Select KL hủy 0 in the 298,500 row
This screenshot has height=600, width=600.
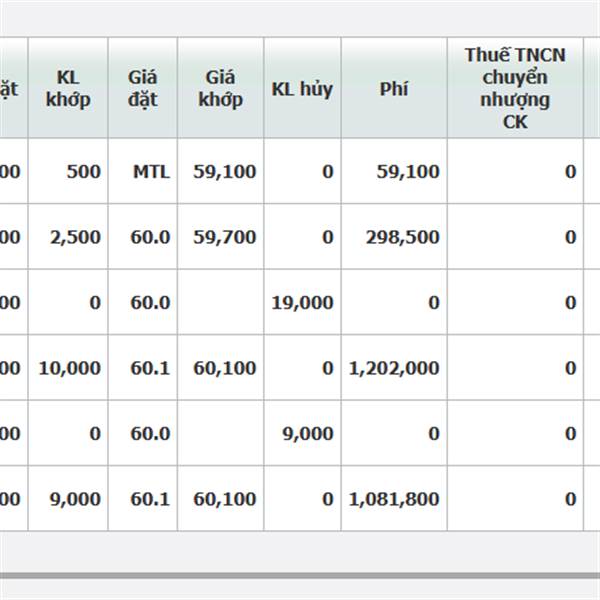[x=302, y=236]
